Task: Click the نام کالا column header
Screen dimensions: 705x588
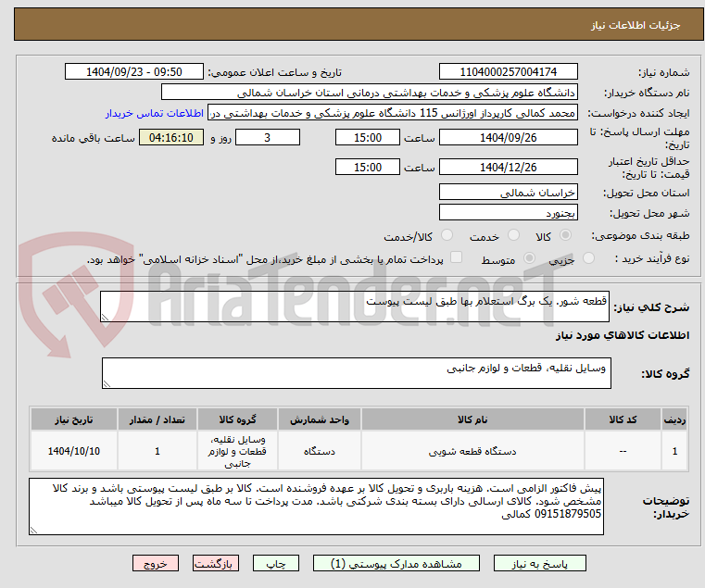Action: [x=472, y=419]
